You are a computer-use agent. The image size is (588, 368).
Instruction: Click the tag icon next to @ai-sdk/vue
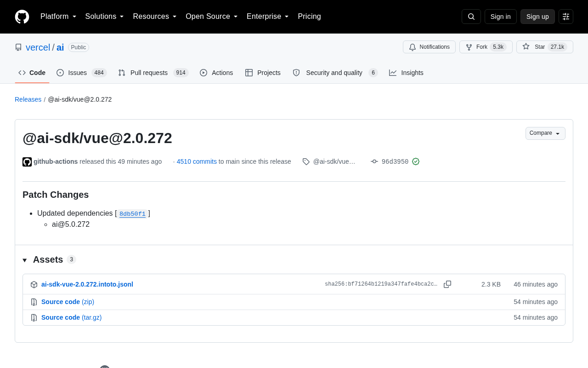[x=306, y=161]
